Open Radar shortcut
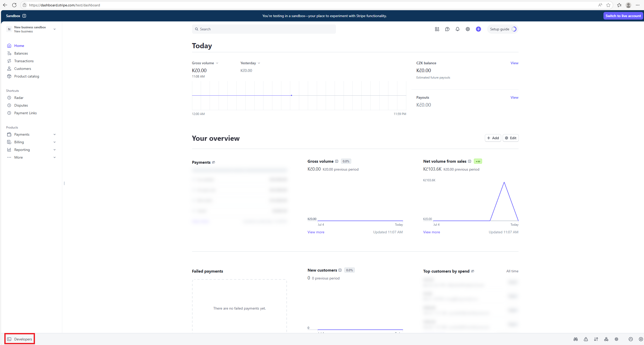The width and height of the screenshot is (644, 345). [x=19, y=98]
